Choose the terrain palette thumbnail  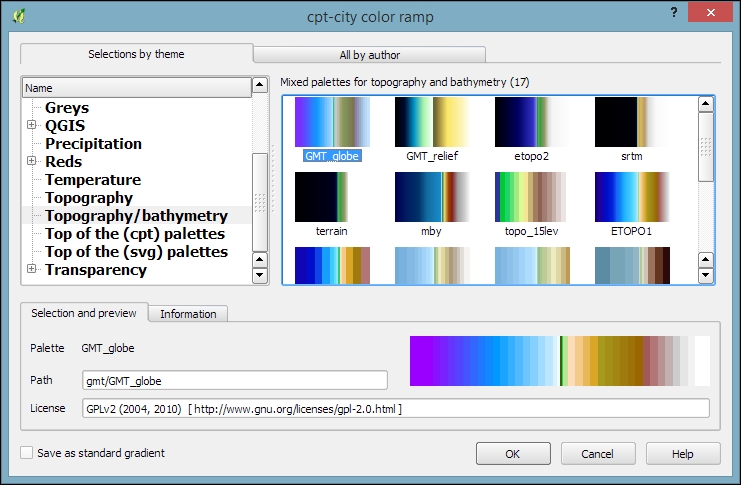(321, 197)
